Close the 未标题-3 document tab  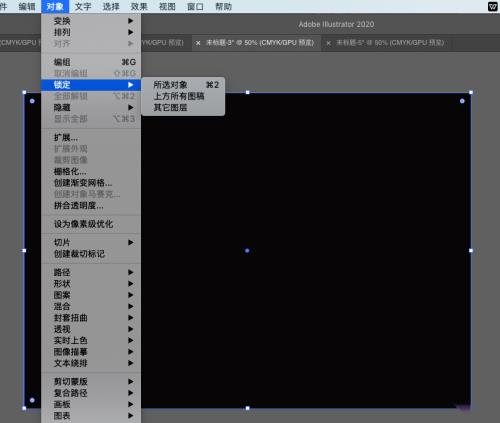(198, 43)
